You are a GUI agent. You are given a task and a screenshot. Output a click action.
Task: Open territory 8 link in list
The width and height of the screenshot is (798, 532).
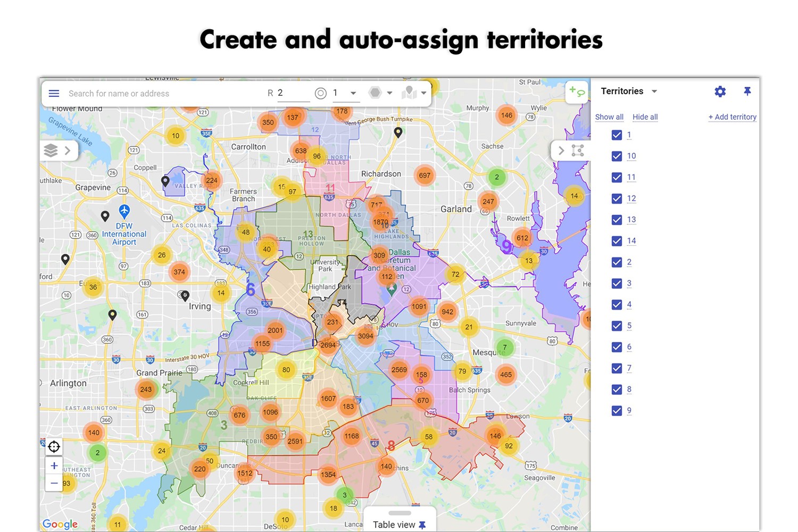point(629,389)
